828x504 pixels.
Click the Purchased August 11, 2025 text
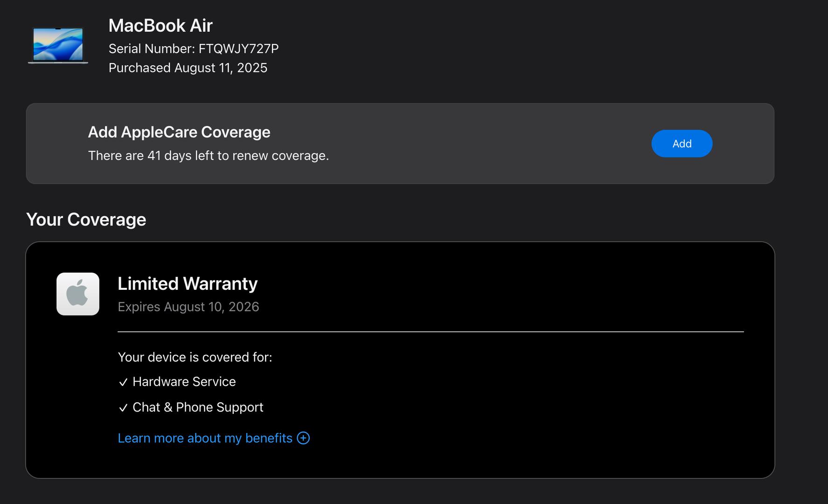188,68
